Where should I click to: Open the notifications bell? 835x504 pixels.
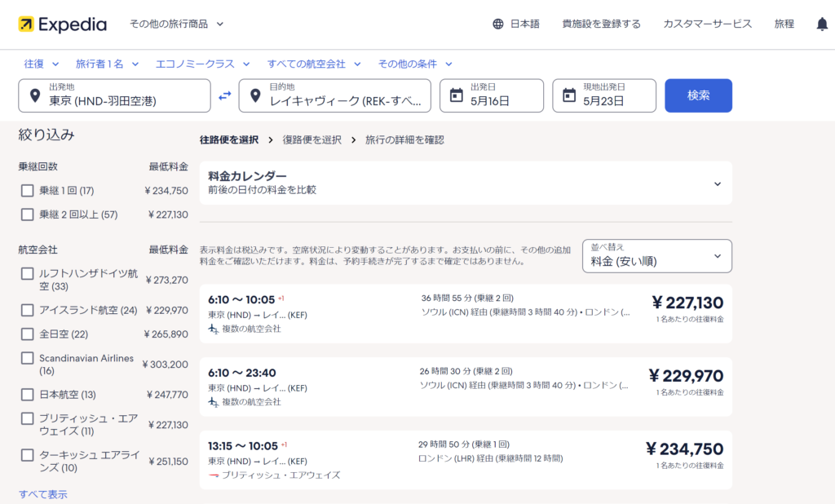[x=822, y=24]
